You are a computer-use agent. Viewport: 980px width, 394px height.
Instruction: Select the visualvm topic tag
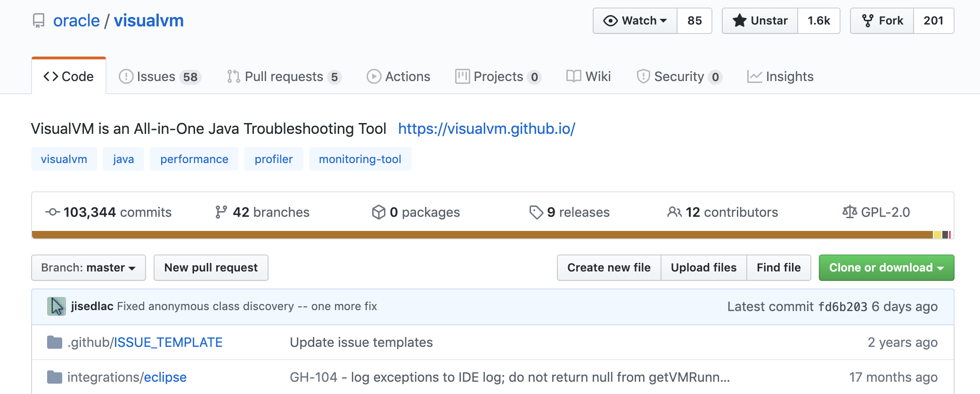pyautogui.click(x=64, y=159)
